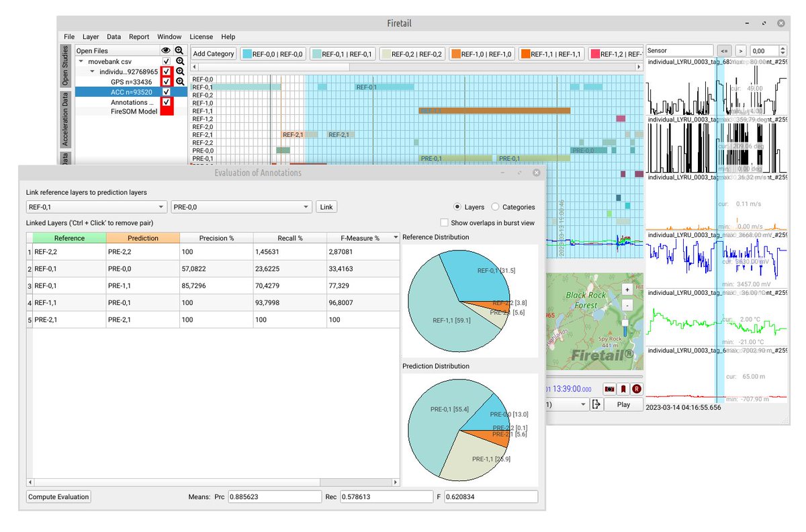This screenshot has height=532, width=806.
Task: Click the map zoom slider handle
Action: (627, 323)
